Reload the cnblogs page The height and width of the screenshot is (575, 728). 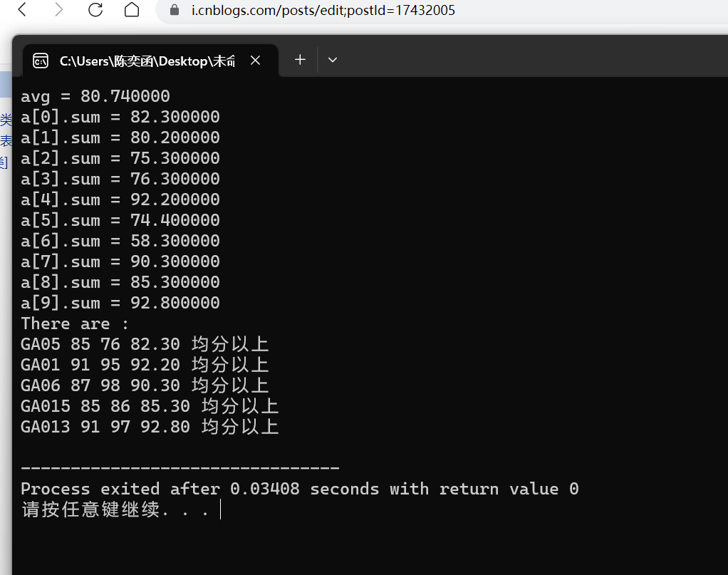pyautogui.click(x=95, y=9)
